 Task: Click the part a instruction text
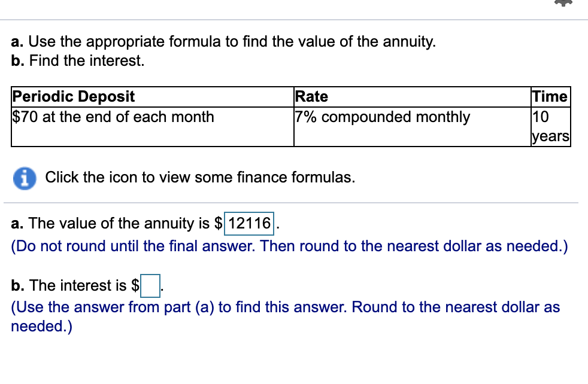[223, 41]
